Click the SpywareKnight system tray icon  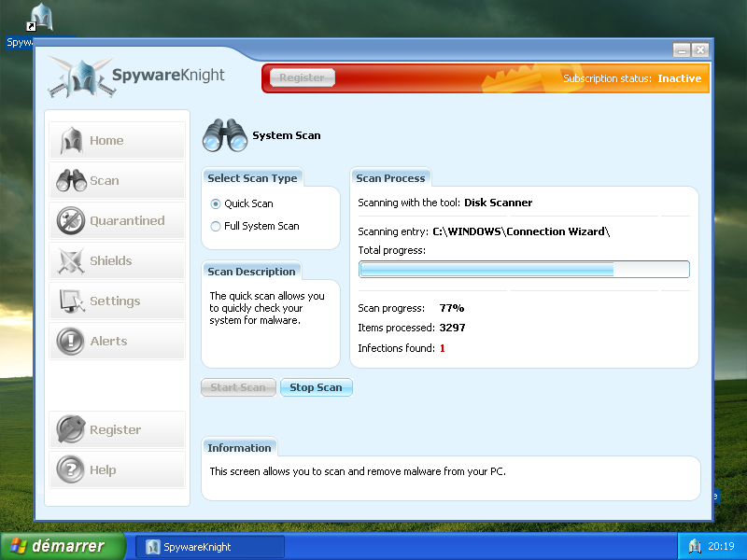(695, 546)
